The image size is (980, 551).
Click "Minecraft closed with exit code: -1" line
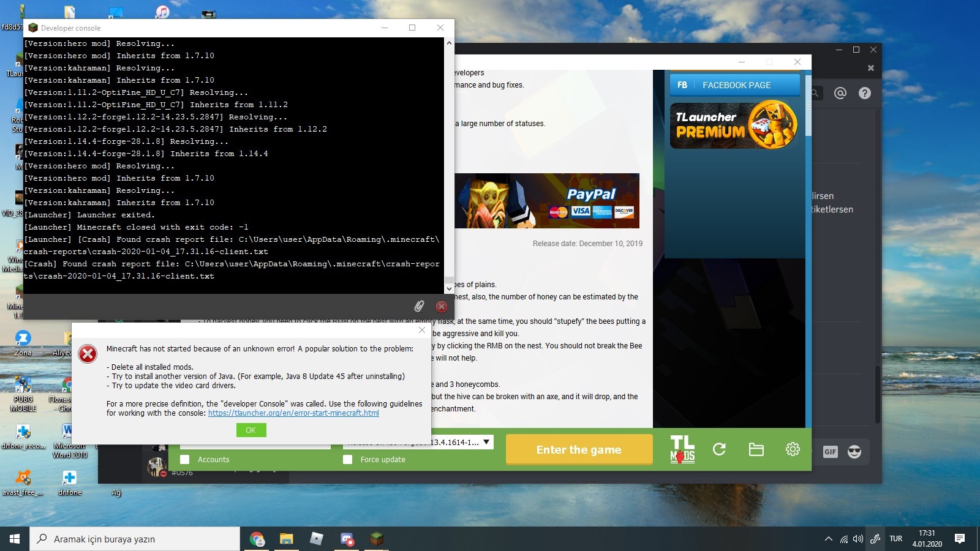tap(136, 227)
